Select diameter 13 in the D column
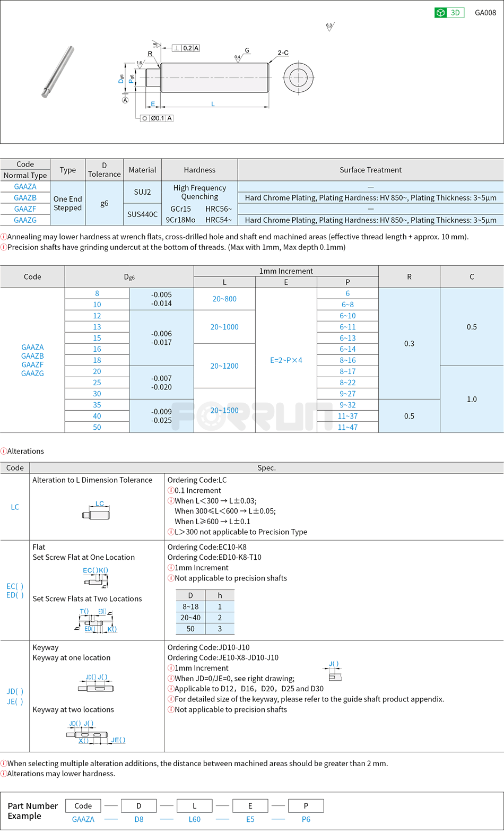This screenshot has width=504, height=833. point(97,327)
